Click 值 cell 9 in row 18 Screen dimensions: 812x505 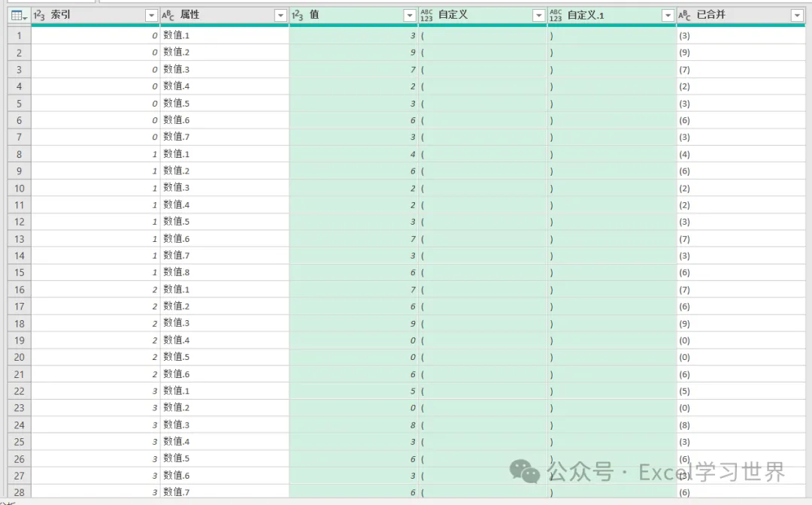point(353,323)
